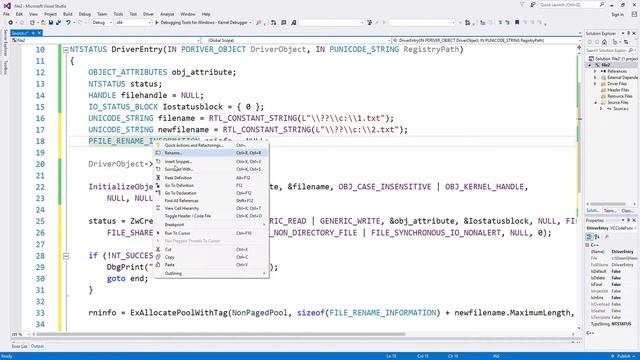Select Find All References in context menu
This screenshot has height=360, width=640.
pos(211,201)
